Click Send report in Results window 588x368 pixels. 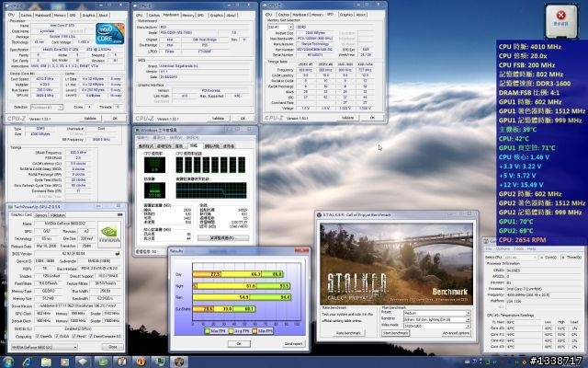pos(293,343)
